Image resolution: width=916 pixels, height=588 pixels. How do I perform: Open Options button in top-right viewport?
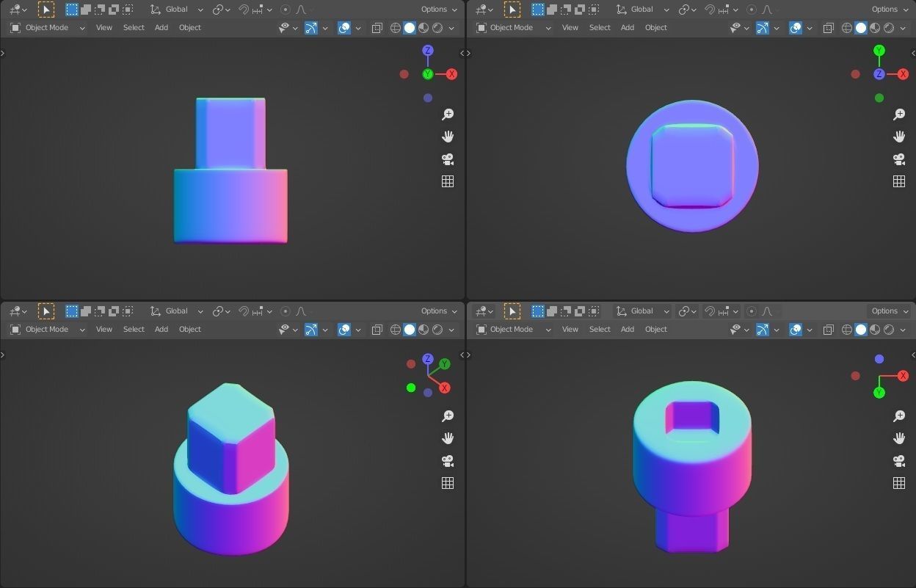tap(890, 10)
